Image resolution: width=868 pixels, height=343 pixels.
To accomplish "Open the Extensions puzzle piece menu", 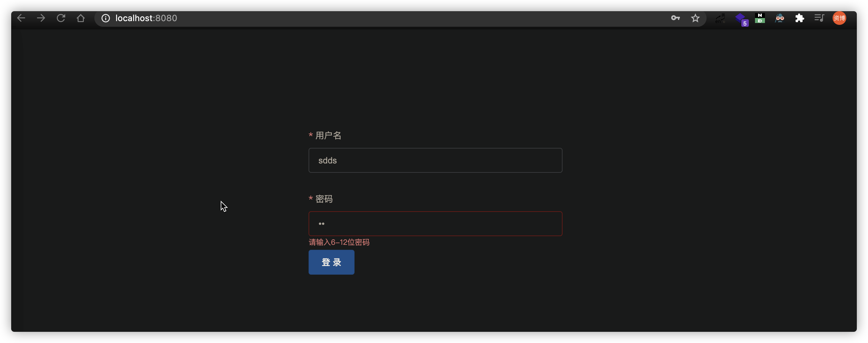I will (x=800, y=18).
